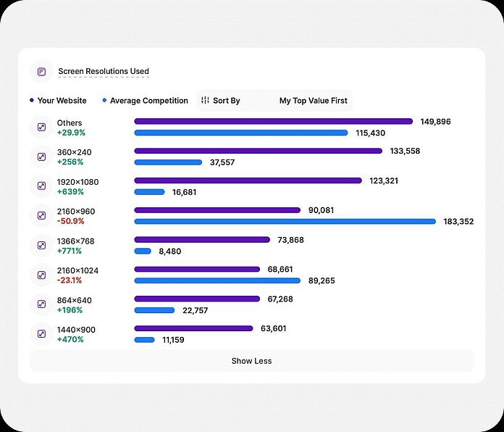Click the expand icon beside 2160×960

pyautogui.click(x=42, y=216)
